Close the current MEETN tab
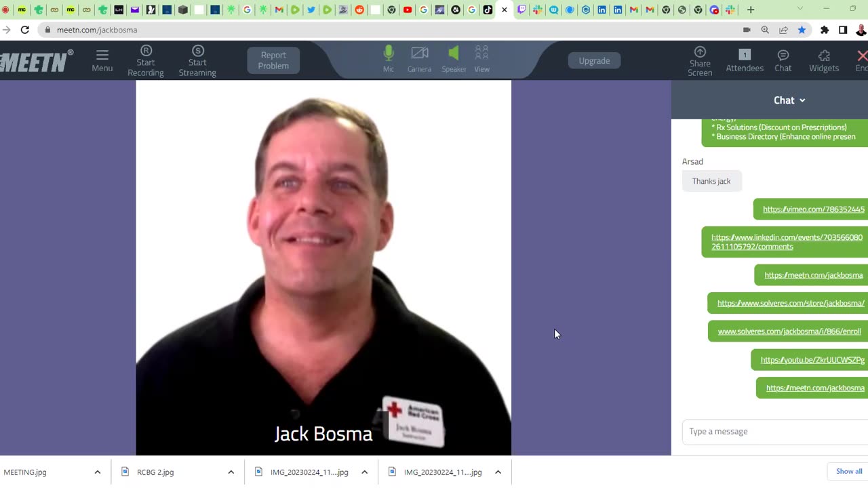Screen dimensions: 868x488 pyautogui.click(x=504, y=9)
